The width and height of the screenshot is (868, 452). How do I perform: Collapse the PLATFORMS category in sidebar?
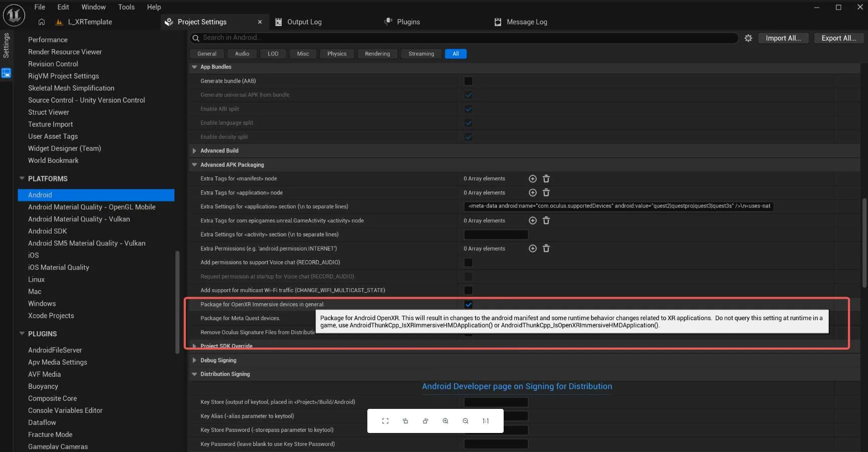pyautogui.click(x=22, y=178)
